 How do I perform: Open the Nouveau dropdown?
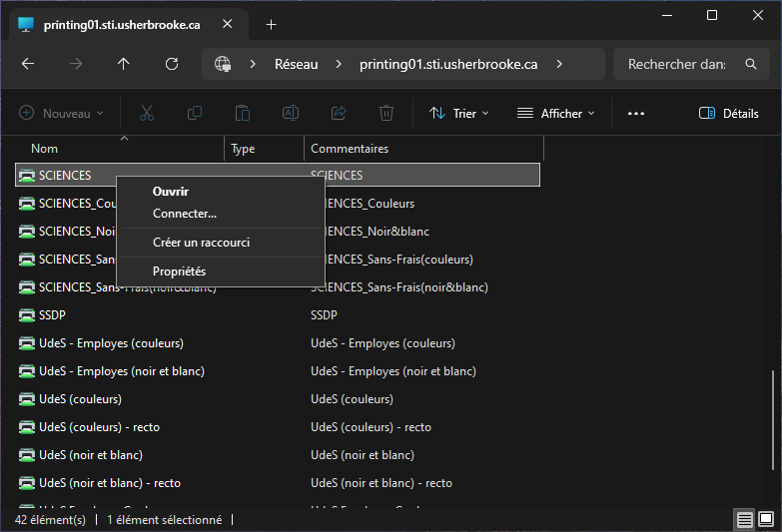click(x=61, y=113)
